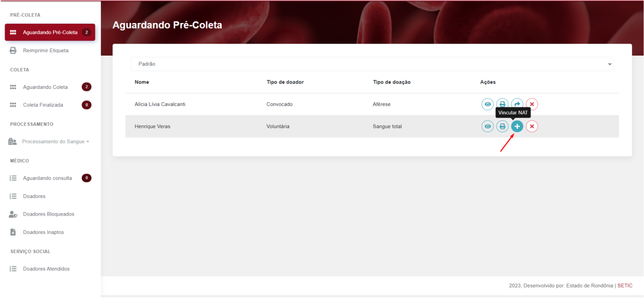Click forward arrow icon for Alícia Lívia Cavalcanti
This screenshot has height=300, width=644.
click(517, 104)
